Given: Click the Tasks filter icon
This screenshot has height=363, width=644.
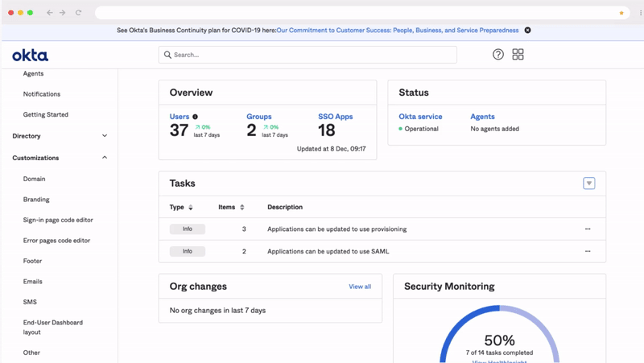Looking at the screenshot, I should [x=589, y=184].
